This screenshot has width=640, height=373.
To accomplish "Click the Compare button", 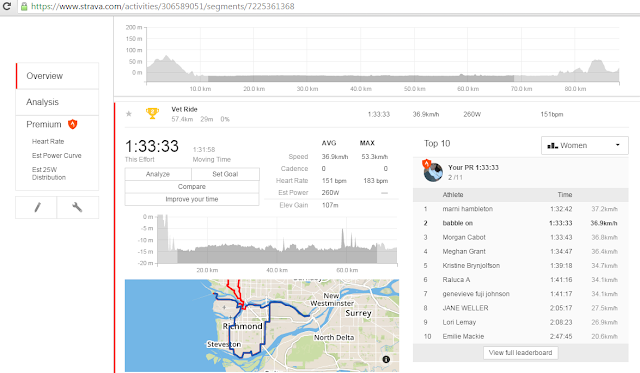I will [192, 186].
